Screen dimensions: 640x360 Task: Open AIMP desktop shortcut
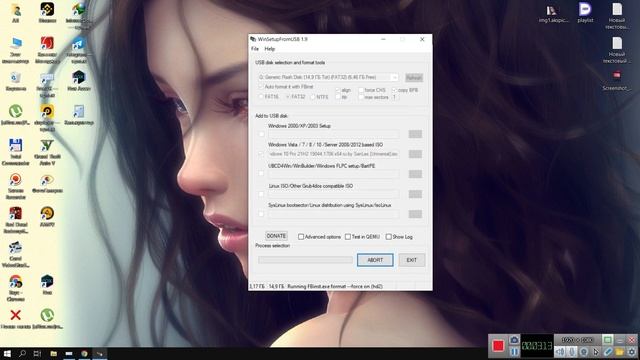tap(47, 216)
